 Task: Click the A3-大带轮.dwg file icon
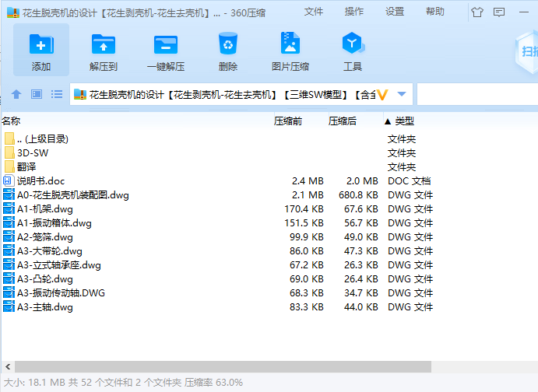9,251
